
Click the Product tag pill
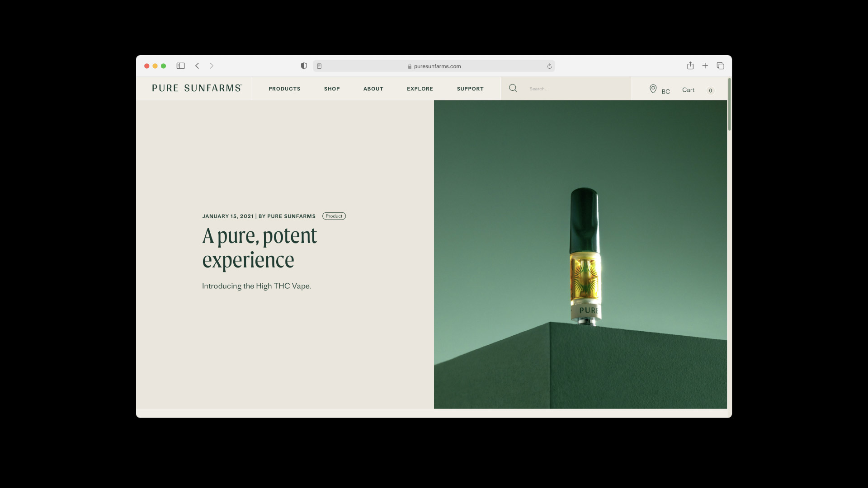(334, 216)
